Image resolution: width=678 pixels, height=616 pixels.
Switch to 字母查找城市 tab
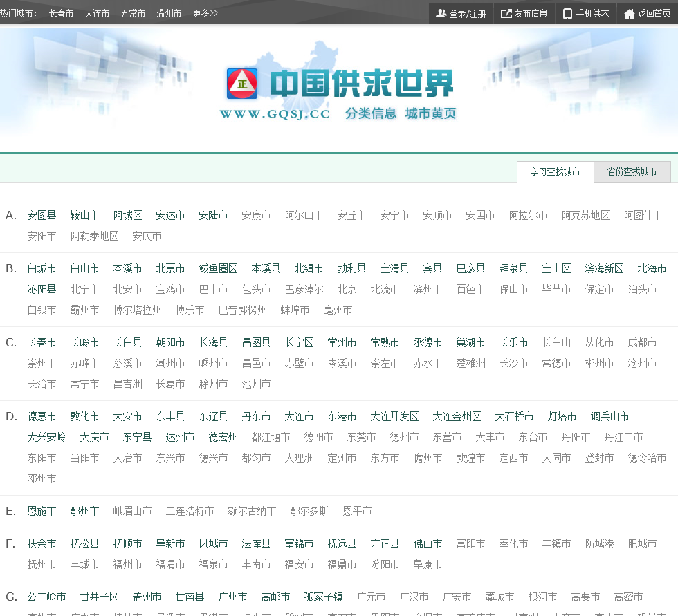click(x=555, y=172)
